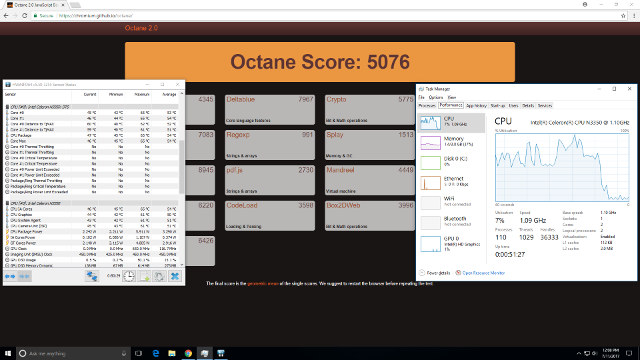Collapse Task Manager with Fewer details
640x360 pixels.
(436, 273)
